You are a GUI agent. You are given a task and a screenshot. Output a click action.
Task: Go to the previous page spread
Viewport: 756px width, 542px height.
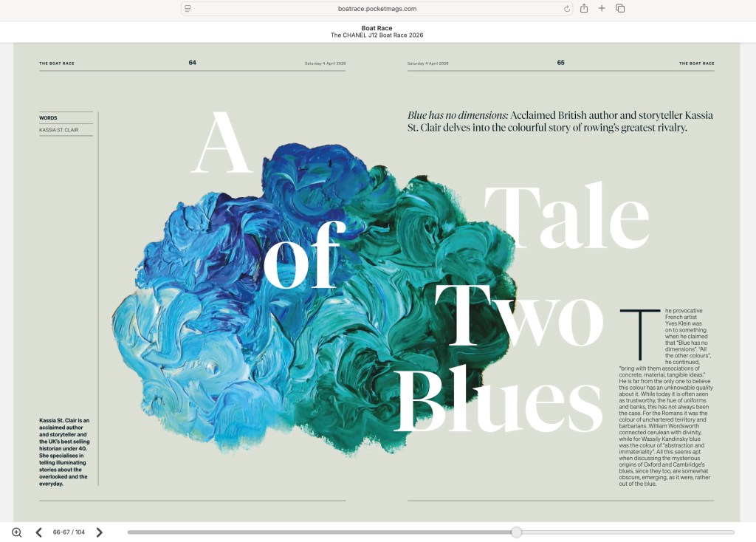click(38, 532)
